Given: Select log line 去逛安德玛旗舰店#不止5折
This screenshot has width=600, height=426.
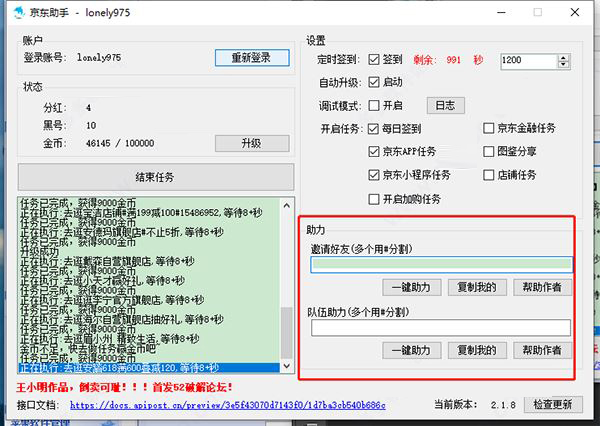Looking at the screenshot, I should (122, 232).
